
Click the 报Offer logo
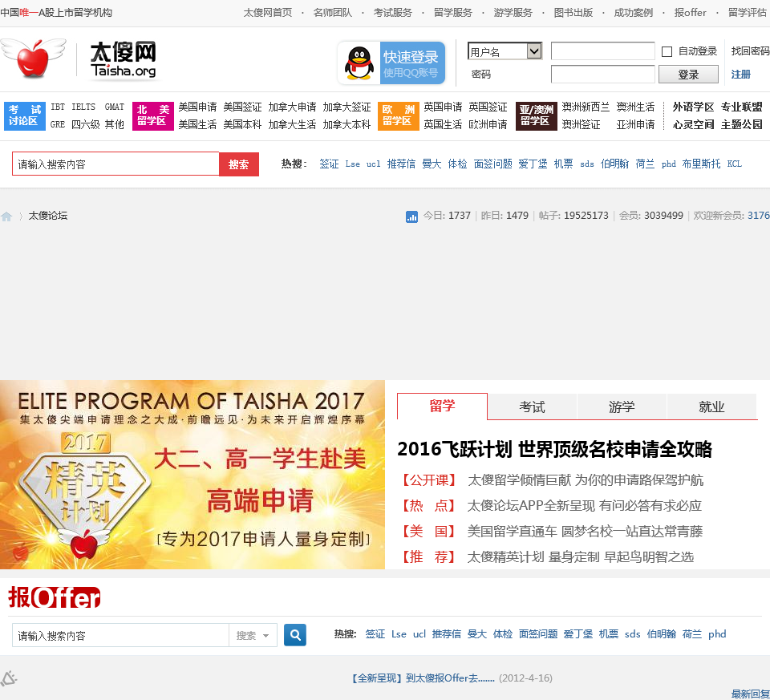pyautogui.click(x=54, y=597)
